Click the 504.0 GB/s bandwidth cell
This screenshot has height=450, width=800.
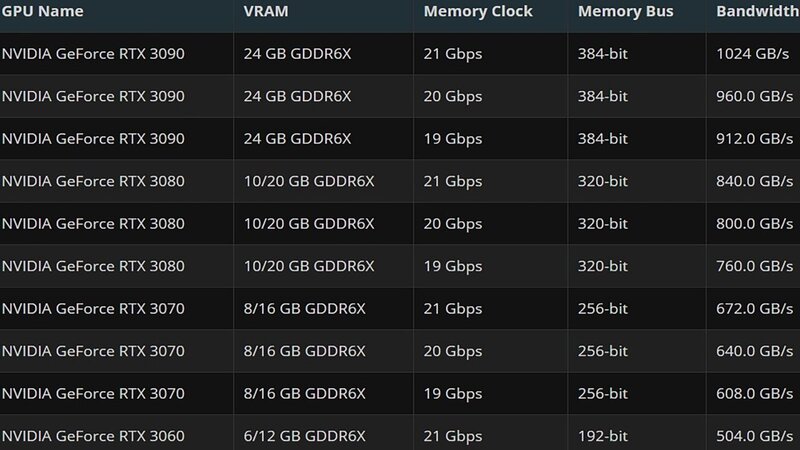click(x=755, y=436)
